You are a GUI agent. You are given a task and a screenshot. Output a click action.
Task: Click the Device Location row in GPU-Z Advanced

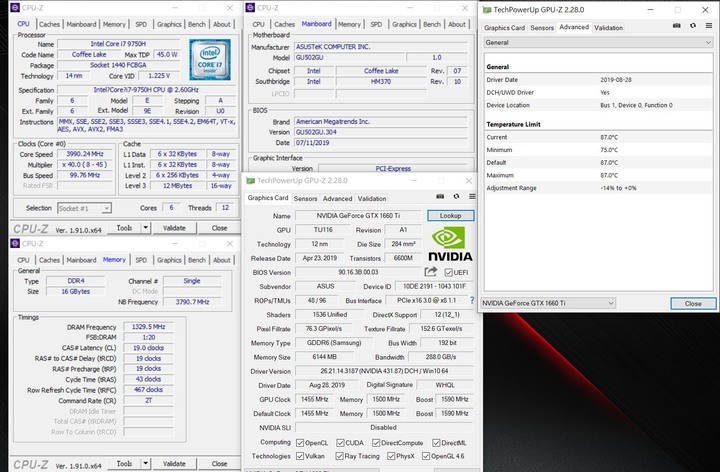click(598, 105)
